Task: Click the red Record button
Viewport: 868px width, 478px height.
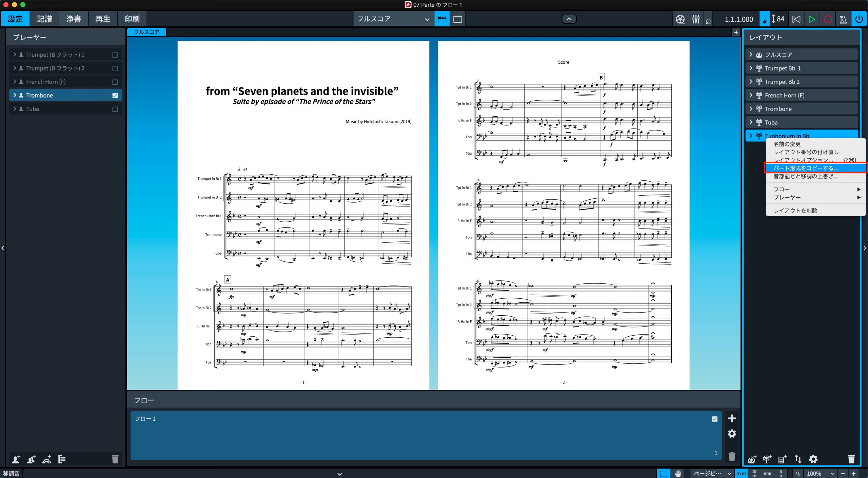Action: [x=828, y=19]
